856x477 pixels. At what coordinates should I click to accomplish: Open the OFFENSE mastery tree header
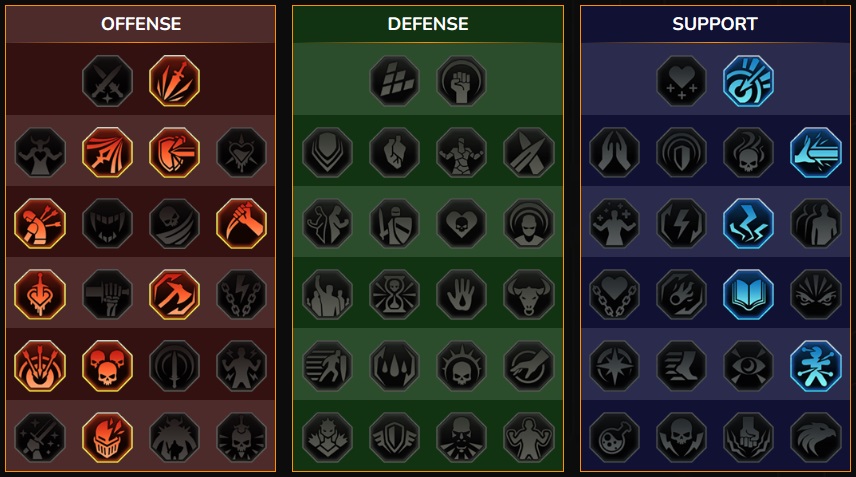(x=141, y=24)
